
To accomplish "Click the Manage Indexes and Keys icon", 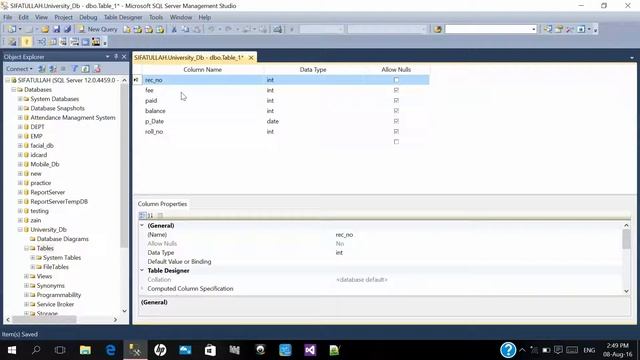I will click(53, 42).
